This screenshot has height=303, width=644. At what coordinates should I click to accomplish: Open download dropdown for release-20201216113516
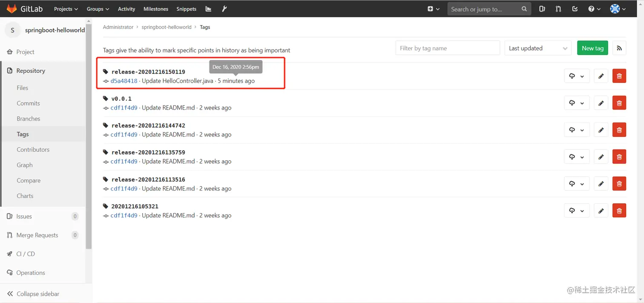577,184
